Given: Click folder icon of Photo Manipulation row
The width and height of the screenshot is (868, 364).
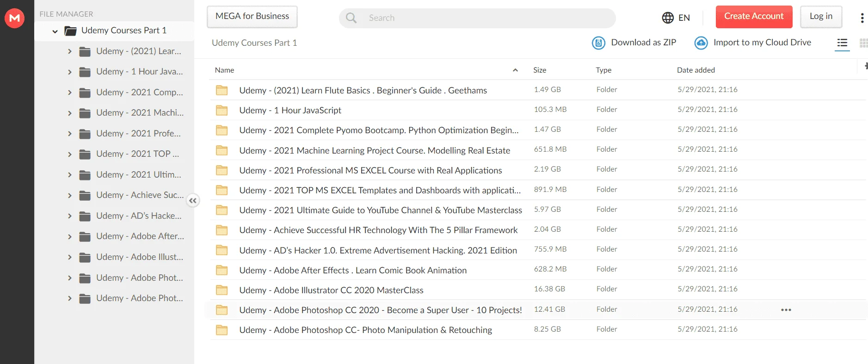Looking at the screenshot, I should (x=222, y=330).
